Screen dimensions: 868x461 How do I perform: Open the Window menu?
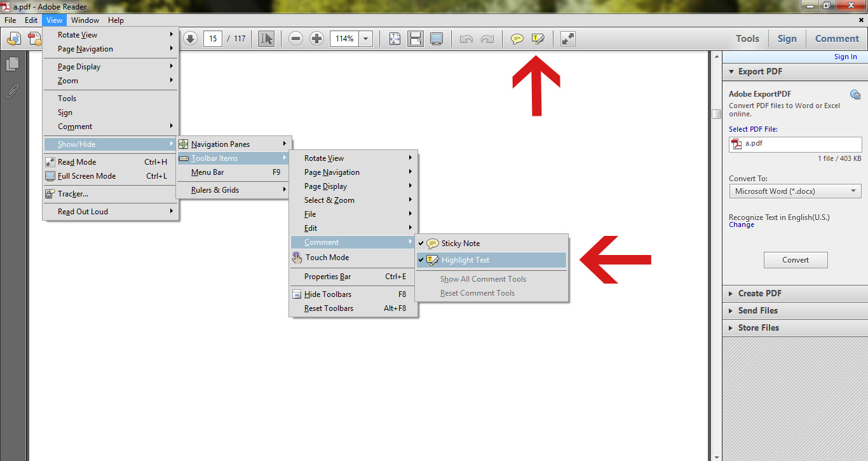(85, 20)
